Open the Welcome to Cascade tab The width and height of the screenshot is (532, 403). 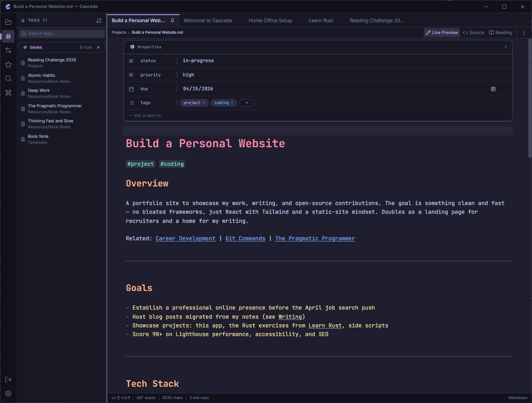(208, 20)
